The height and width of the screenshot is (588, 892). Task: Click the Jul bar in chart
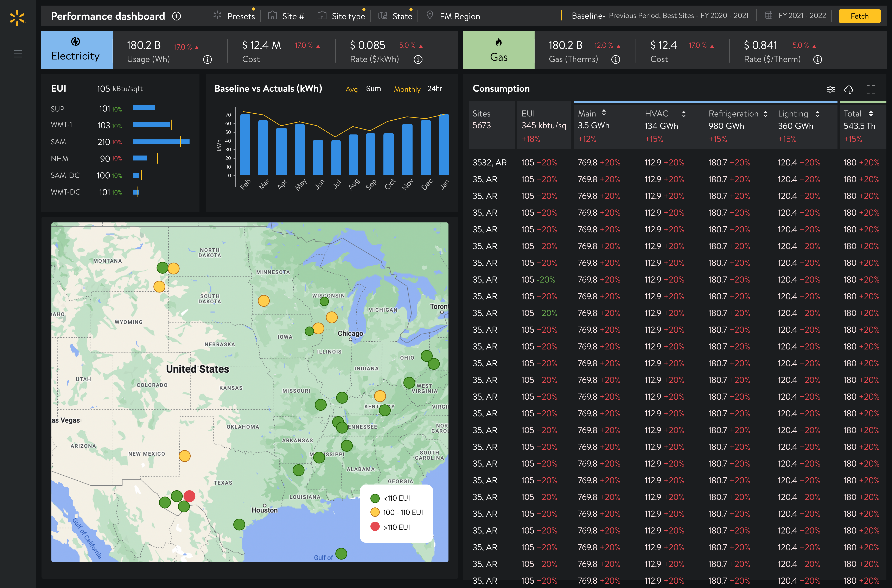(x=336, y=158)
